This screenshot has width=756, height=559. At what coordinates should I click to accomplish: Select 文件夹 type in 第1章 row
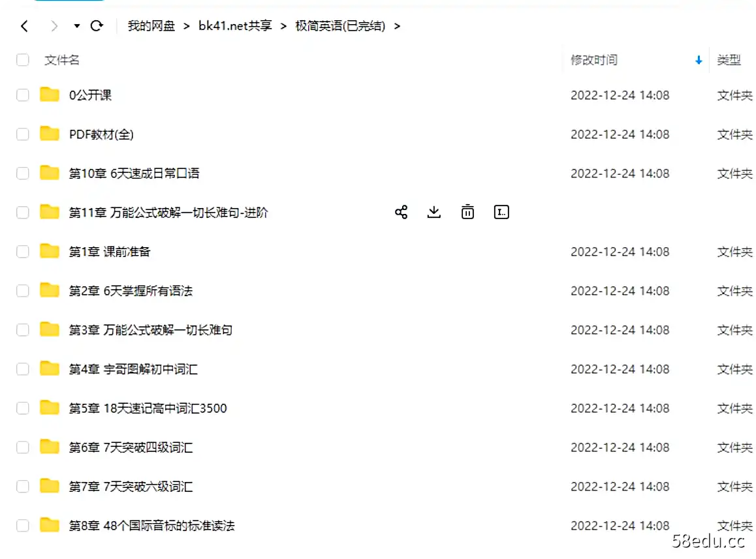(x=734, y=252)
